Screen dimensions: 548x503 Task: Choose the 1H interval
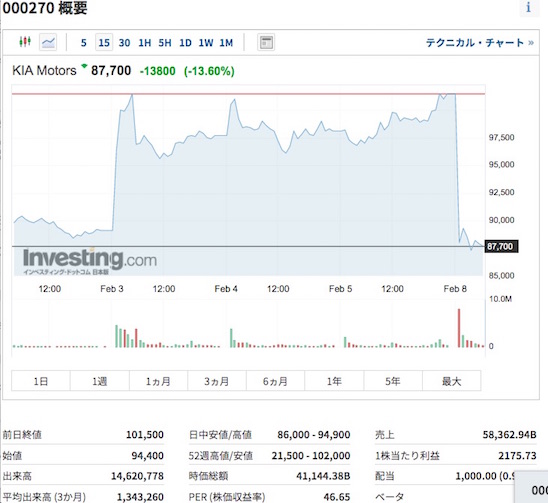(145, 43)
